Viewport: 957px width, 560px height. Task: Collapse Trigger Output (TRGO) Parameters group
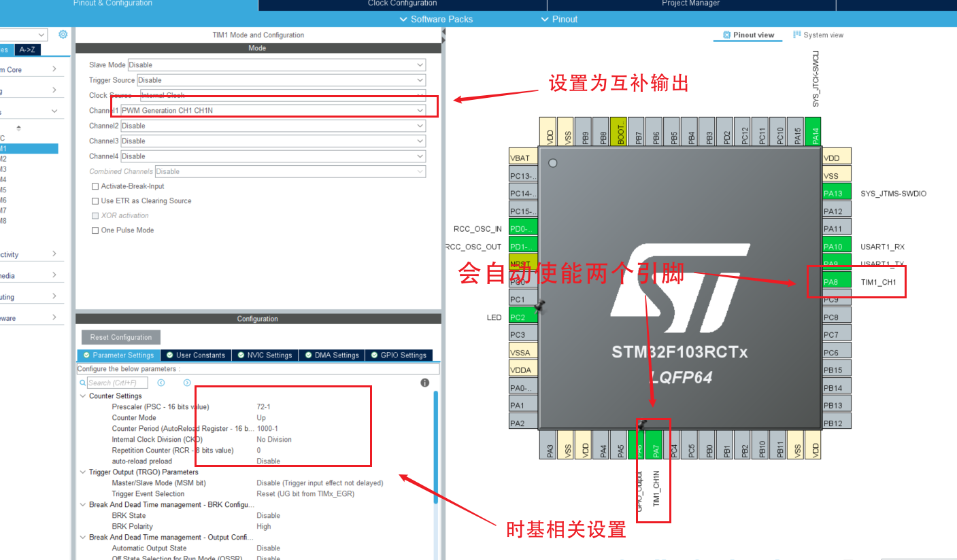83,472
